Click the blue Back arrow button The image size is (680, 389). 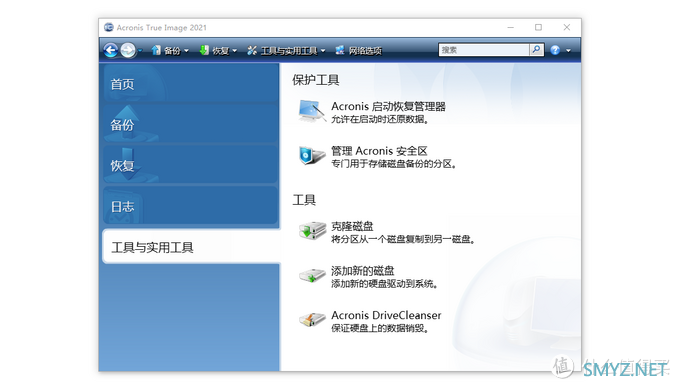coord(111,50)
